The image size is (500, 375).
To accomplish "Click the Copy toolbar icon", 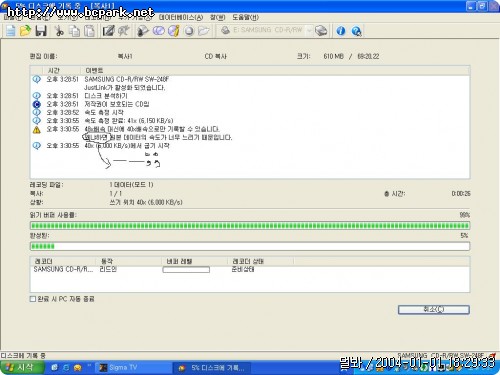I will click(x=74, y=31).
